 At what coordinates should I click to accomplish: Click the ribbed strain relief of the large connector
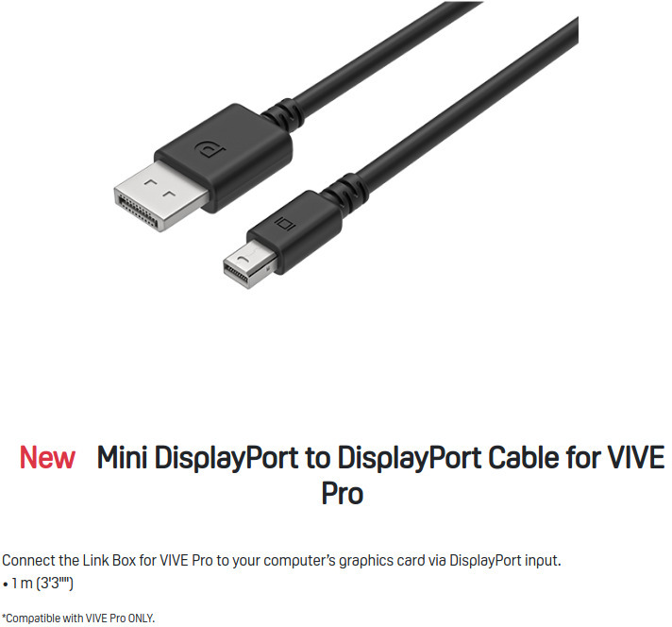[284, 112]
